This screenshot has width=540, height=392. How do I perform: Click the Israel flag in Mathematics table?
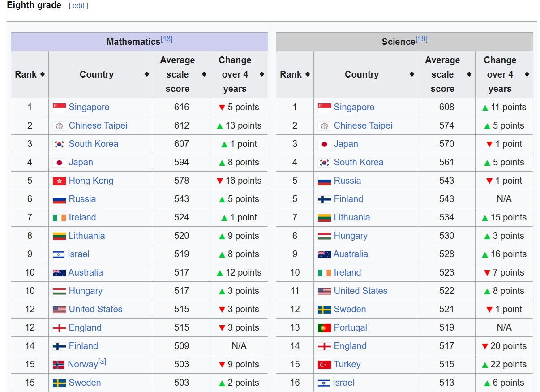pos(59,254)
